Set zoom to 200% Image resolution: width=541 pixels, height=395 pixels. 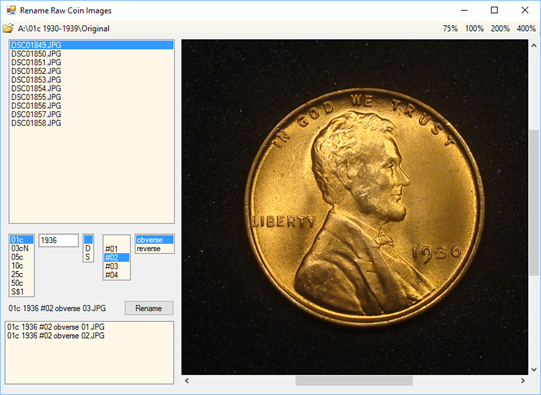tap(500, 29)
